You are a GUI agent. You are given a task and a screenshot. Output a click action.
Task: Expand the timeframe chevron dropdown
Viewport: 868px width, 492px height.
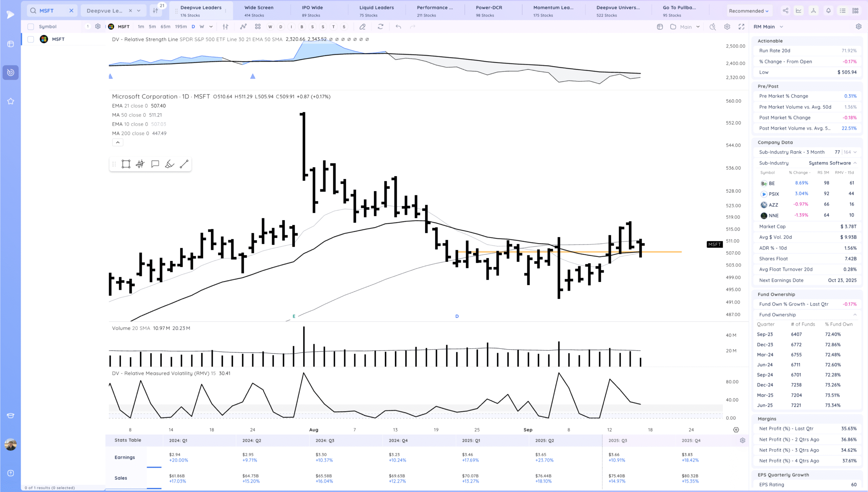pos(211,26)
